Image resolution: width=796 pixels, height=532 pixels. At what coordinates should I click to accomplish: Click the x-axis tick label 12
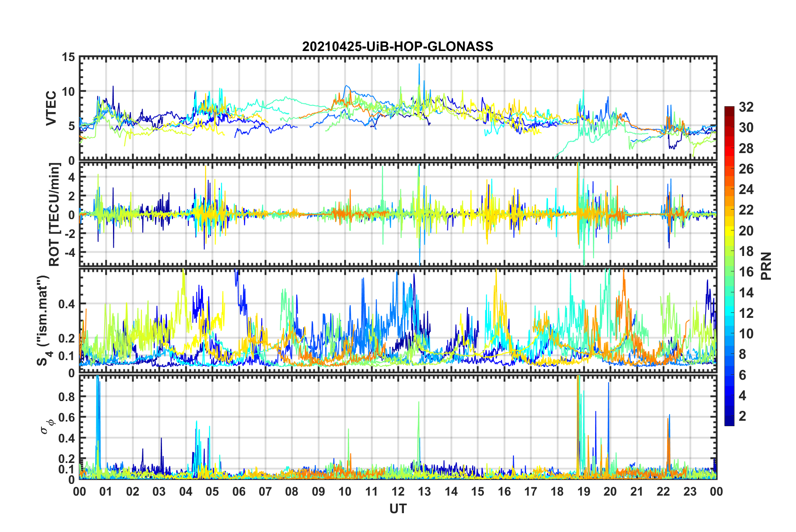[x=398, y=491]
